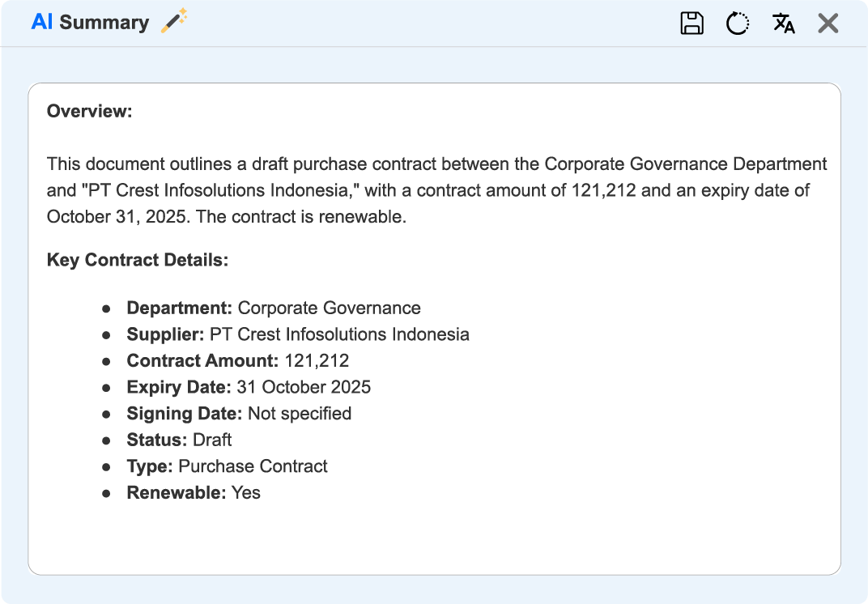This screenshot has width=868, height=604.
Task: Click the save summary floppy disk icon
Action: click(691, 23)
